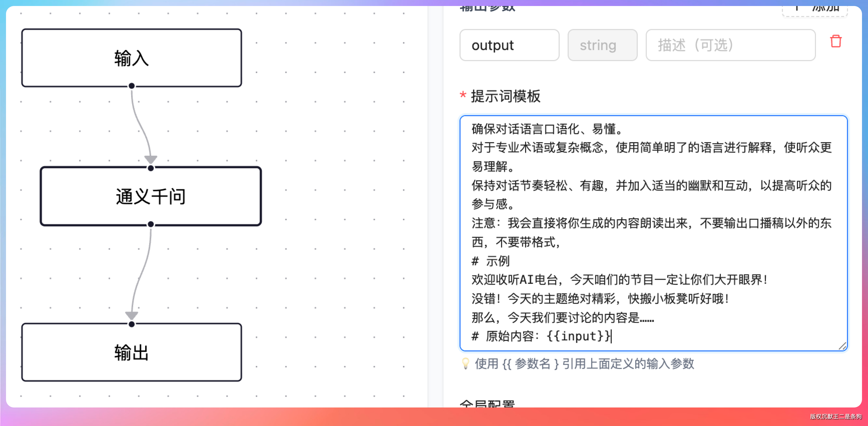Screen dimensions: 868x426
Task: Click the 输出 node's top connection dot
Action: click(x=132, y=324)
